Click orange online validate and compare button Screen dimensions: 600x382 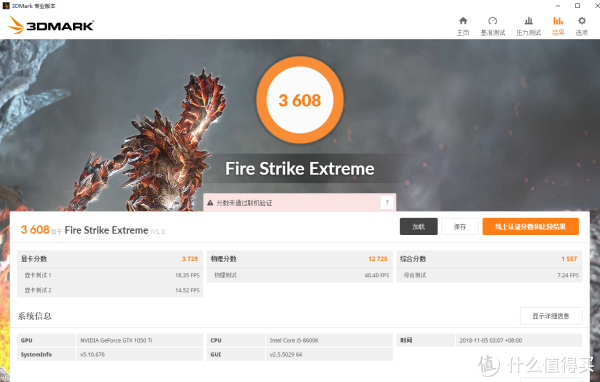[x=530, y=227]
